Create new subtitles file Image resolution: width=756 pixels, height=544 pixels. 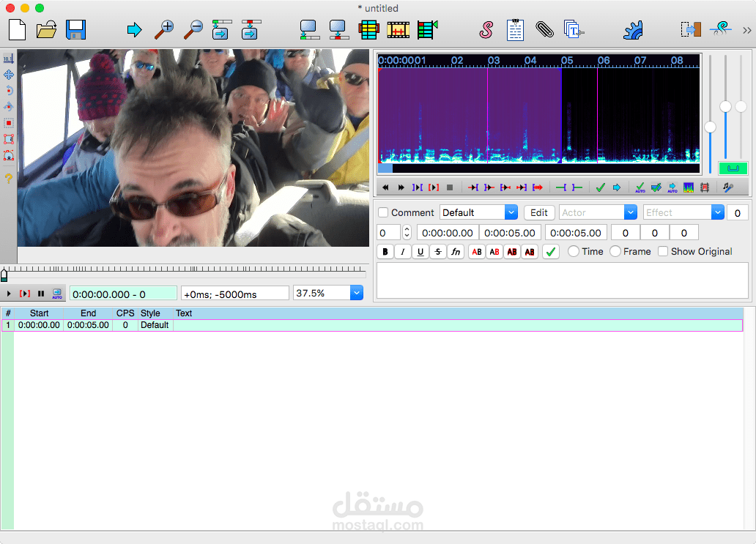point(18,30)
